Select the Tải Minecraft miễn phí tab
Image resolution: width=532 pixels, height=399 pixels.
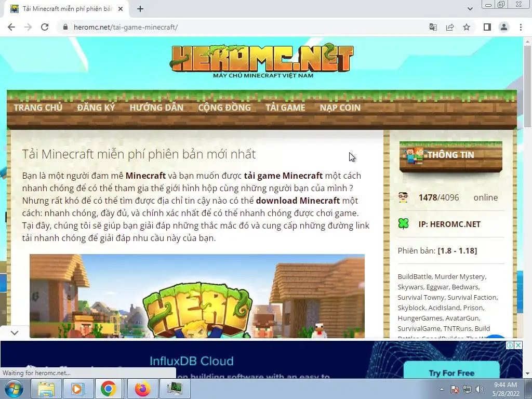tap(66, 9)
